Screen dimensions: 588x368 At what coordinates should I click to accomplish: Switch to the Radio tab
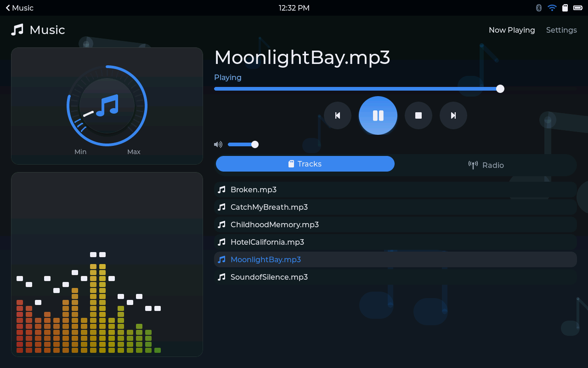click(486, 165)
